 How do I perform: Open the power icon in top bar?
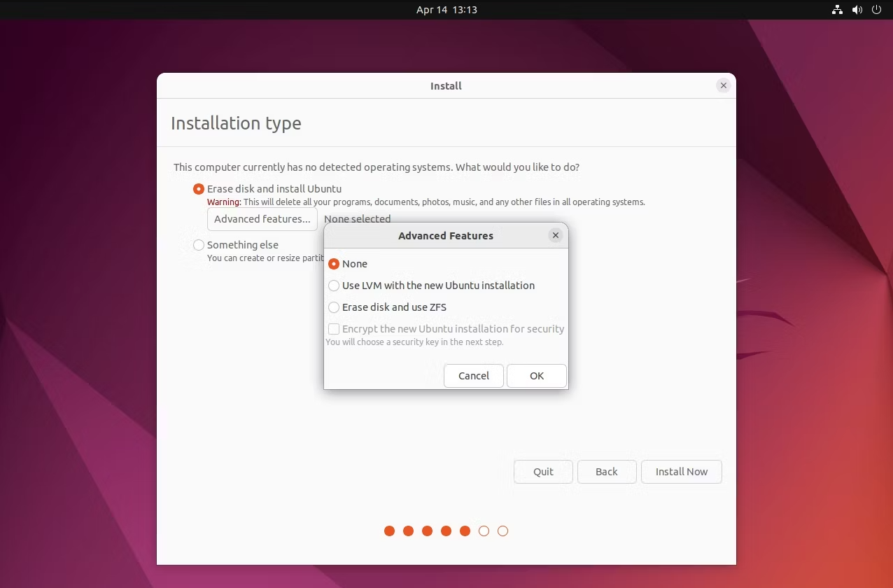[877, 10]
